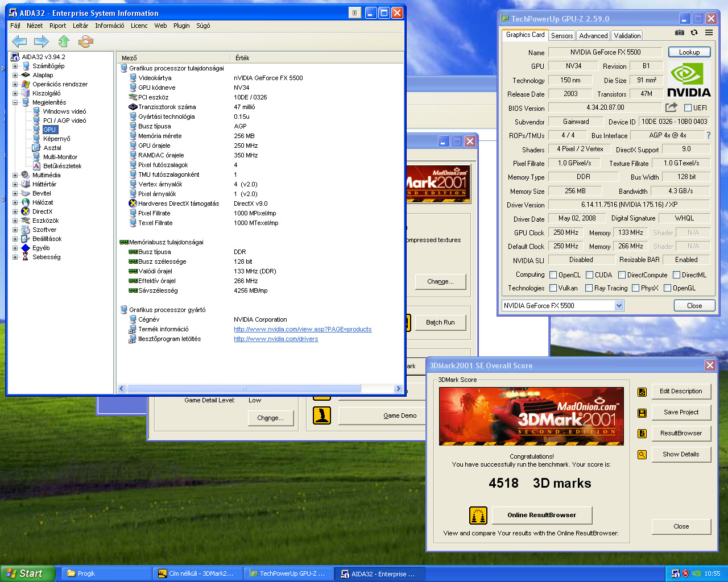Click the green Up arrow in AIDA32 toolbar
The image size is (728, 582).
(64, 41)
